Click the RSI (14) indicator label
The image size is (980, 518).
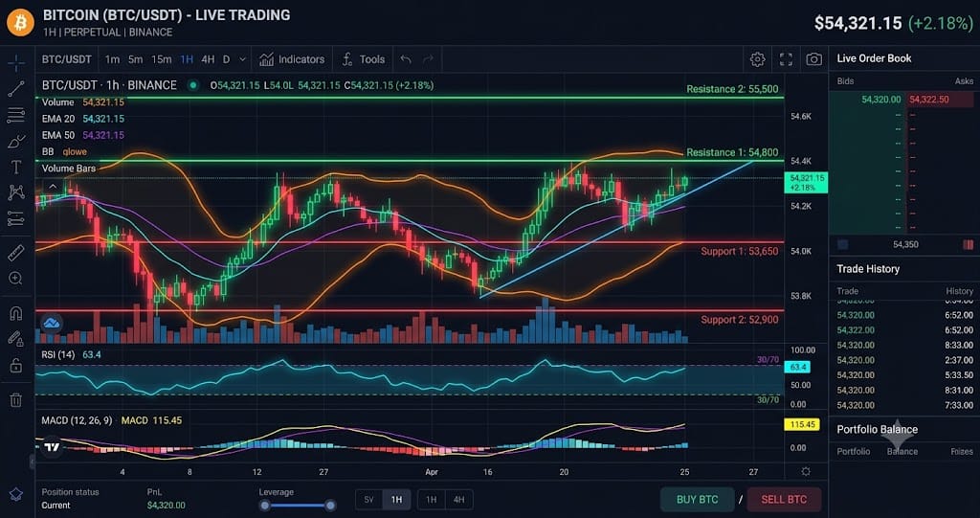[x=58, y=354]
